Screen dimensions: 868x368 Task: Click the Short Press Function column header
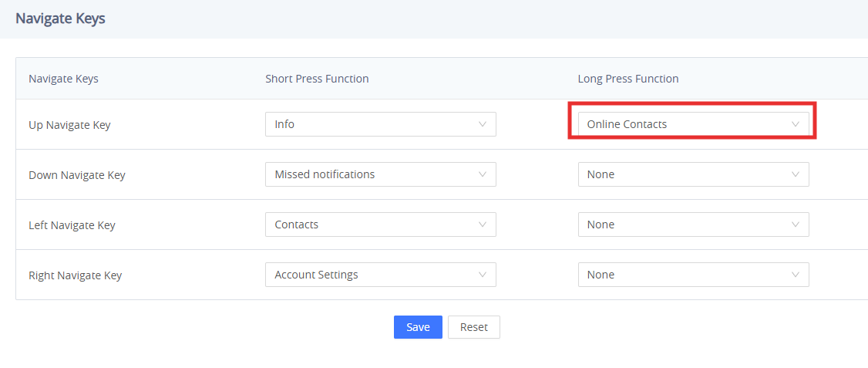tap(317, 79)
